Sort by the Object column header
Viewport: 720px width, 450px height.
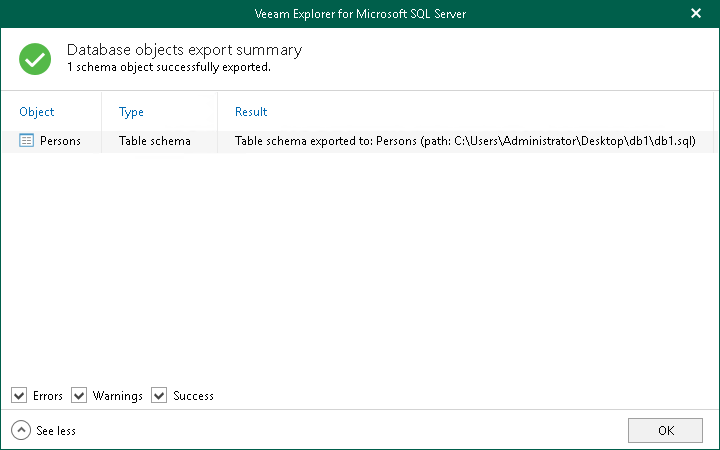[37, 112]
